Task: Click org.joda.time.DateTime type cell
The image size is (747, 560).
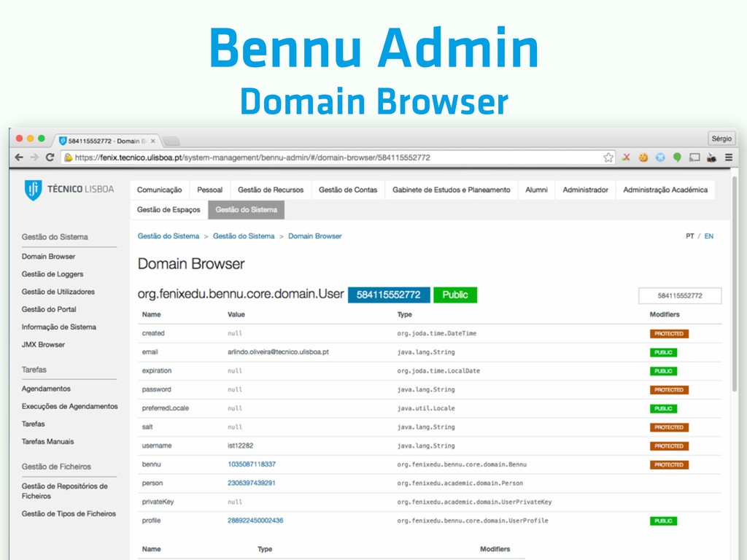Action: point(437,333)
